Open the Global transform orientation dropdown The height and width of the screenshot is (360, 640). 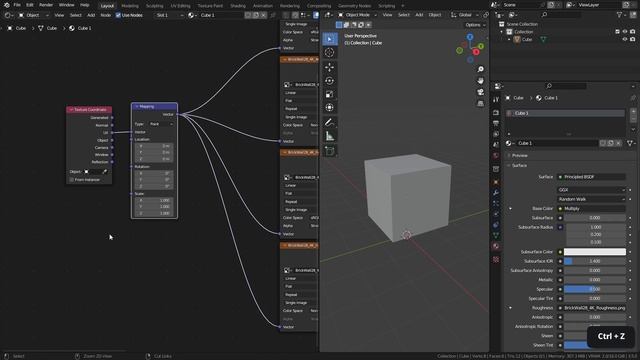pos(465,15)
